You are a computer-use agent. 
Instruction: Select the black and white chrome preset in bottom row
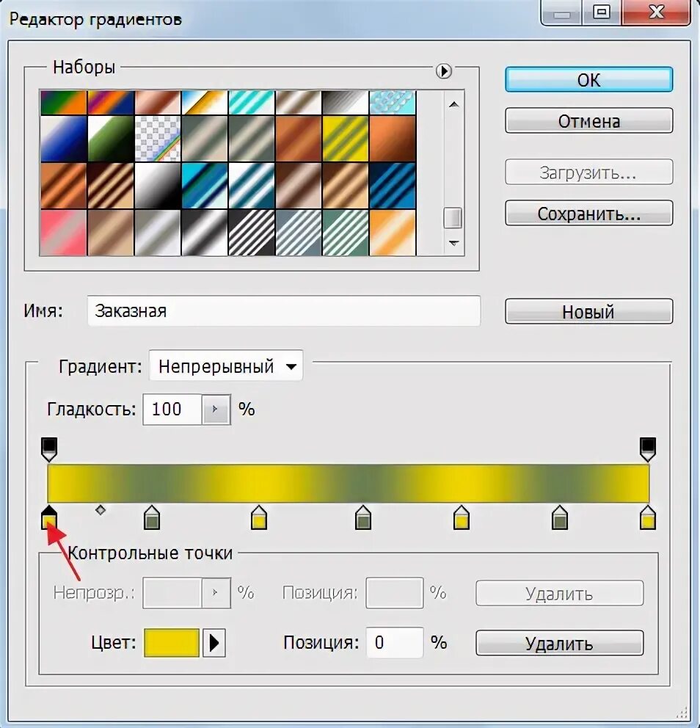(205, 233)
